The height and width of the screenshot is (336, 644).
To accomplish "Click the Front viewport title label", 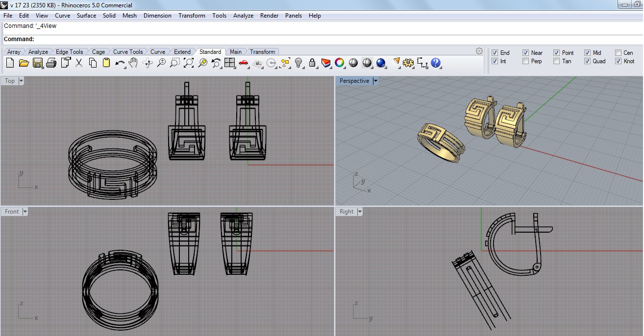I will 12,212.
